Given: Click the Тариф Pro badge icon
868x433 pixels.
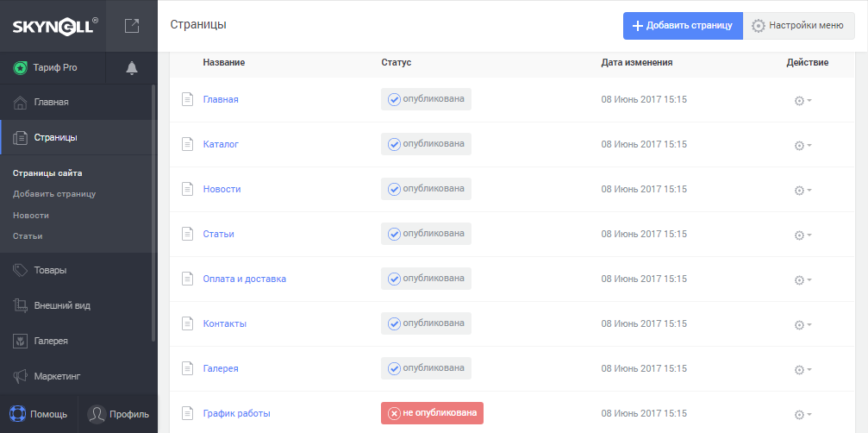Looking at the screenshot, I should pos(21,67).
